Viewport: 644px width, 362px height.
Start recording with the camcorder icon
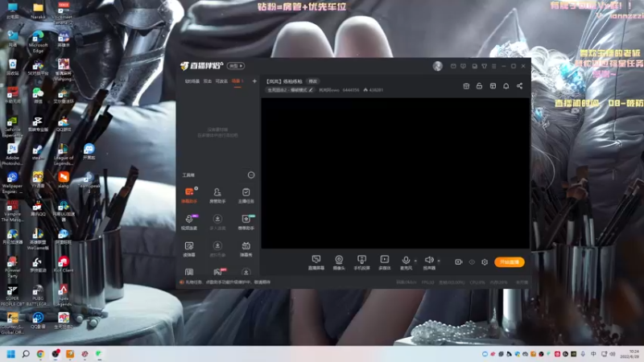click(x=458, y=262)
